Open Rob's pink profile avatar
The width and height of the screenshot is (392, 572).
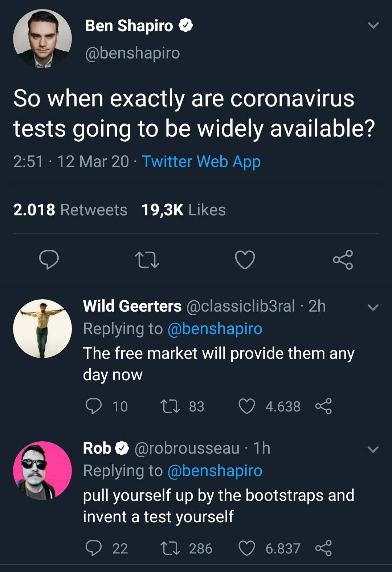[x=42, y=471]
